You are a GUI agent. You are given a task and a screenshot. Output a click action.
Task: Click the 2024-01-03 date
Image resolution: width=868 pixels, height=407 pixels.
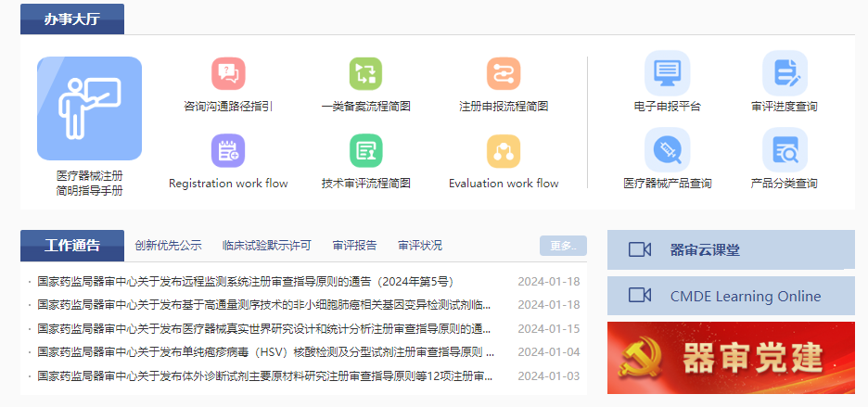[549, 376]
